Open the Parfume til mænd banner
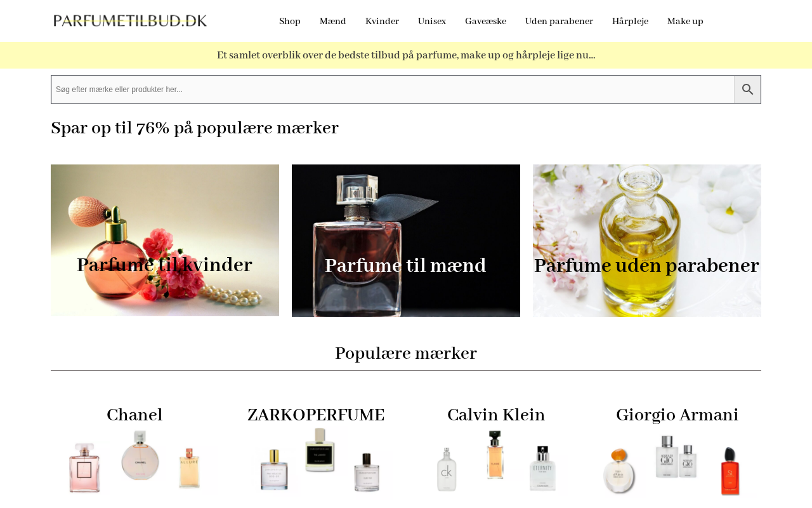Viewport: 812px width, 508px height. pos(406,241)
